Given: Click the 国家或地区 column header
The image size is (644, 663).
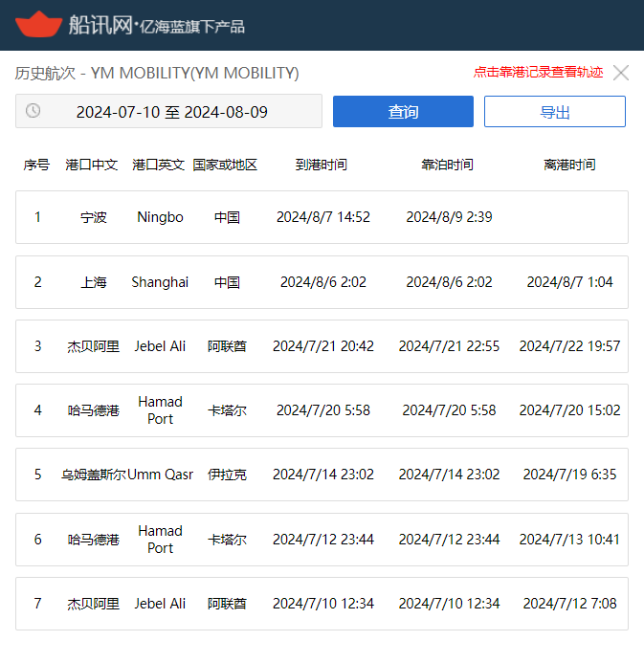Looking at the screenshot, I should (225, 165).
